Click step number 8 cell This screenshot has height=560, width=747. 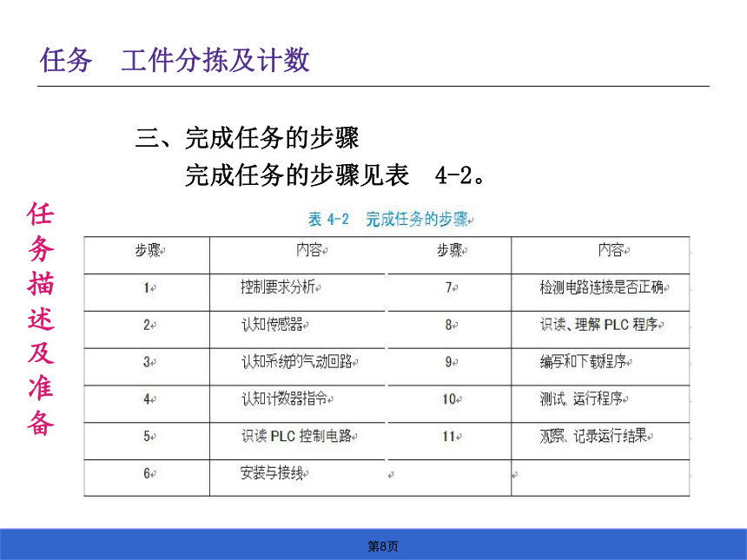(x=449, y=330)
